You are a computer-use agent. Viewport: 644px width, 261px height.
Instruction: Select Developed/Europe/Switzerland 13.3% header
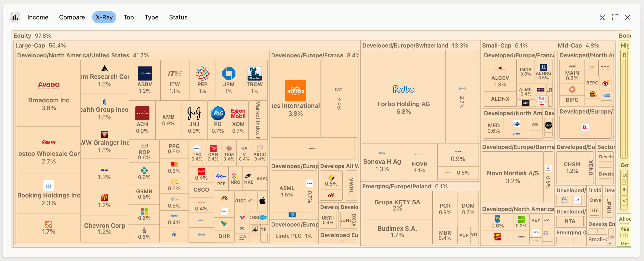[x=415, y=45]
